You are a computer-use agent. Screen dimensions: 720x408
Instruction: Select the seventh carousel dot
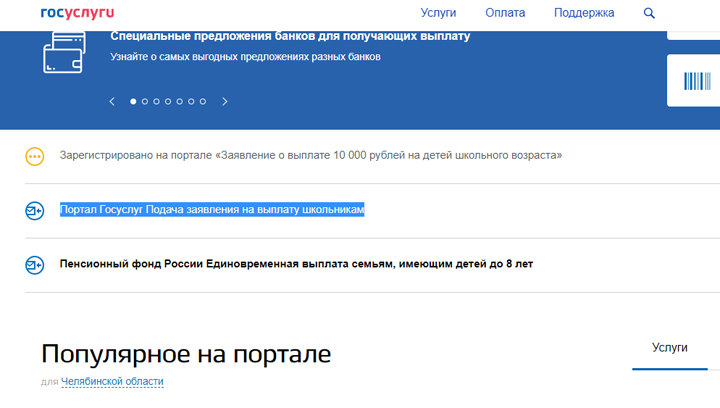point(202,101)
